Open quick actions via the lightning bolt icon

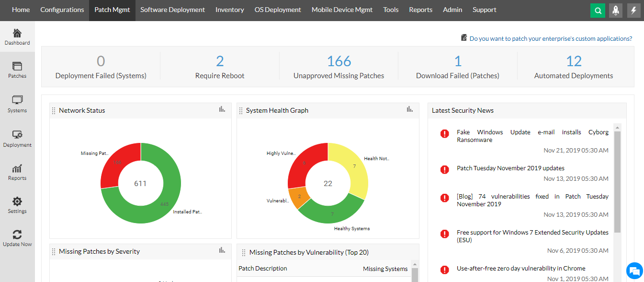(633, 10)
